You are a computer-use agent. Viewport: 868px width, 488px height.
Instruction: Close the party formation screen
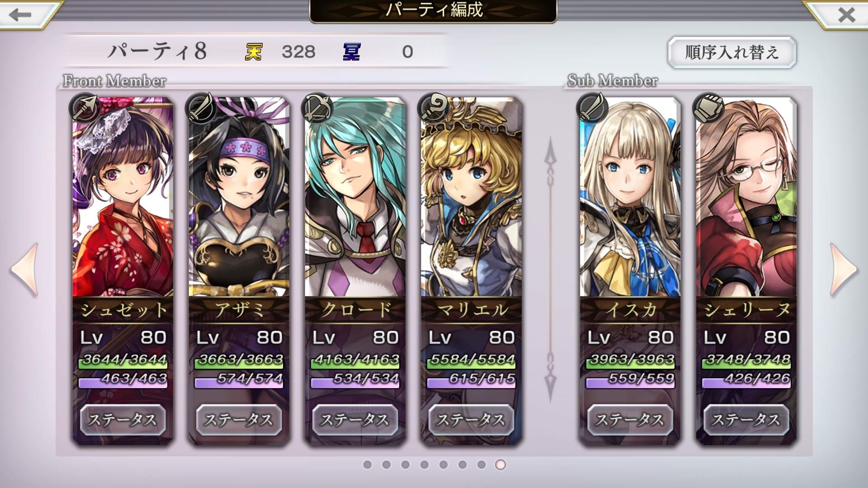pos(846,15)
